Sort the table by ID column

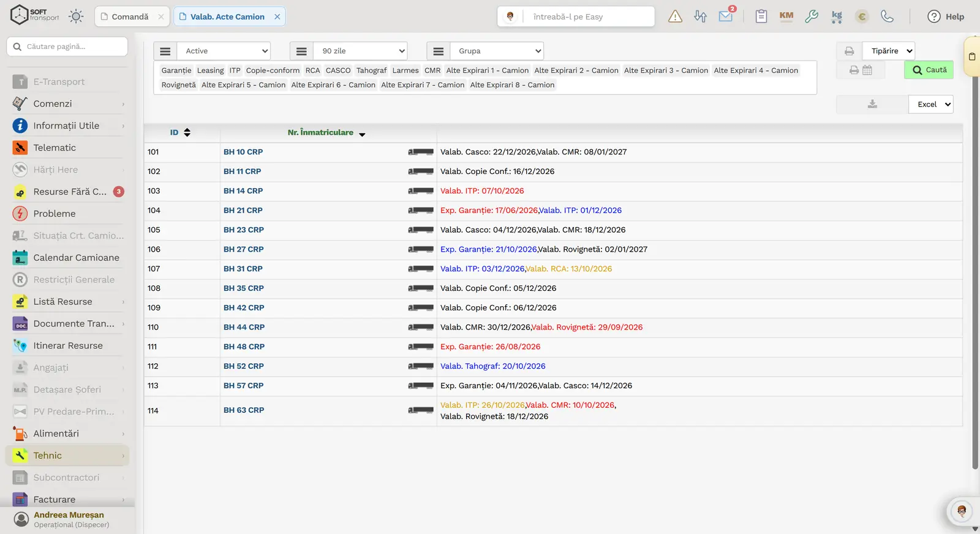[x=180, y=132]
